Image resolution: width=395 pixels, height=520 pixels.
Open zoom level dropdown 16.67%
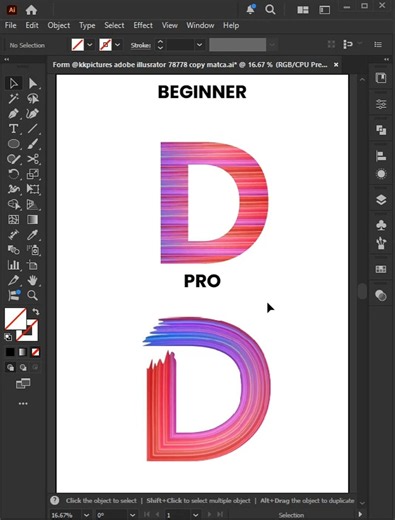86,515
